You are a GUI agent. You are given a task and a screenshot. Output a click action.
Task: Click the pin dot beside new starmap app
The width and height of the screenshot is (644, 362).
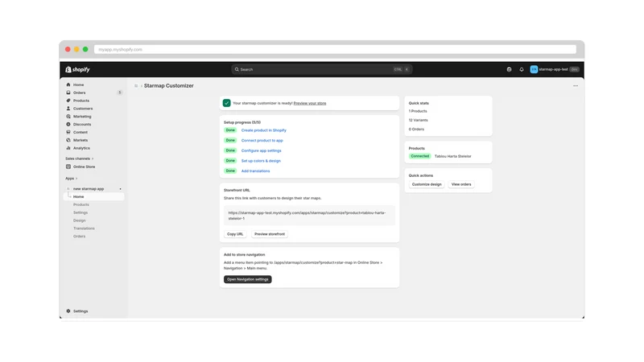(120, 189)
